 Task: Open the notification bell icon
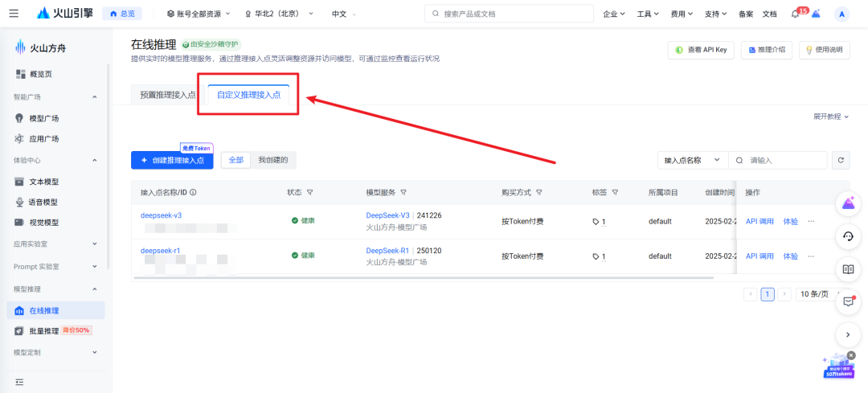pos(795,14)
